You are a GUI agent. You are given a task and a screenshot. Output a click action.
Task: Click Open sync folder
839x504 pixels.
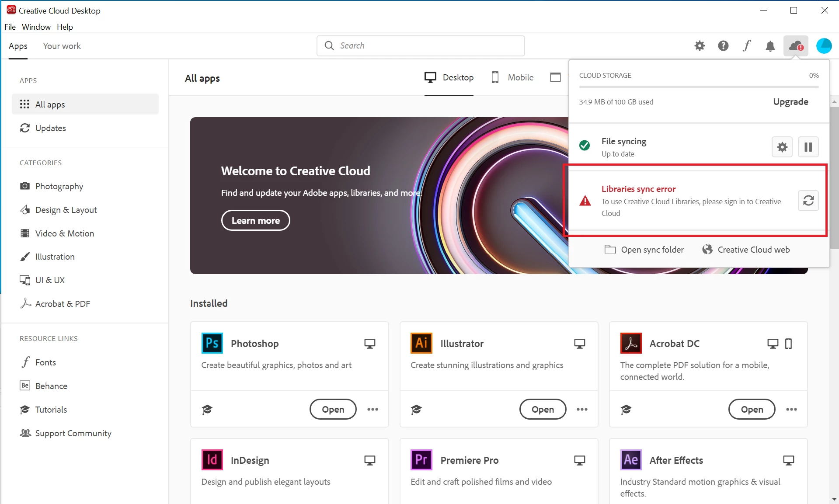point(644,250)
